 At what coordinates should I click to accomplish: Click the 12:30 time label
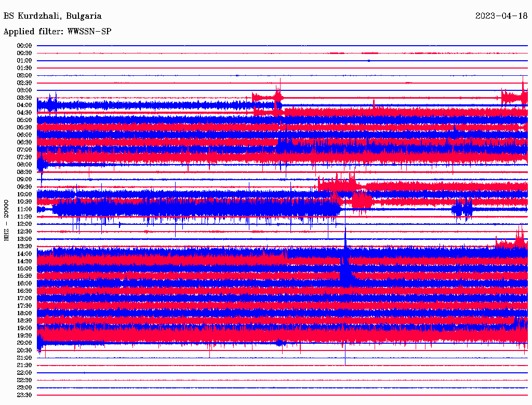pyautogui.click(x=24, y=232)
